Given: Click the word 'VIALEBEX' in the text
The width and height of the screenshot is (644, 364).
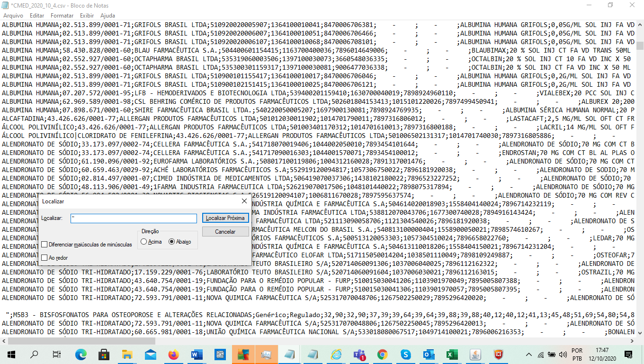Looking at the screenshot, I should (555, 93).
